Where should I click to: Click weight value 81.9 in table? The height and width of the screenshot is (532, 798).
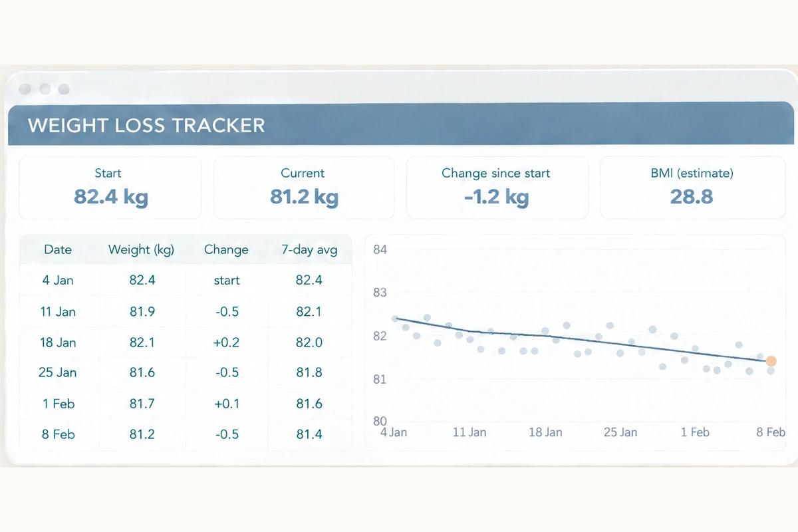[x=142, y=311]
